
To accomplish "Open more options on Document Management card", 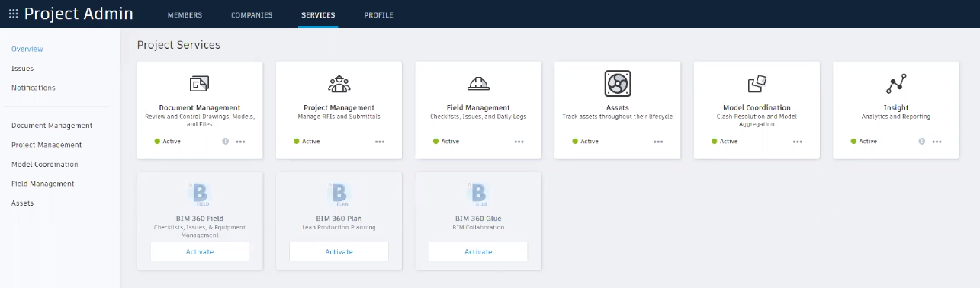I will click(240, 142).
